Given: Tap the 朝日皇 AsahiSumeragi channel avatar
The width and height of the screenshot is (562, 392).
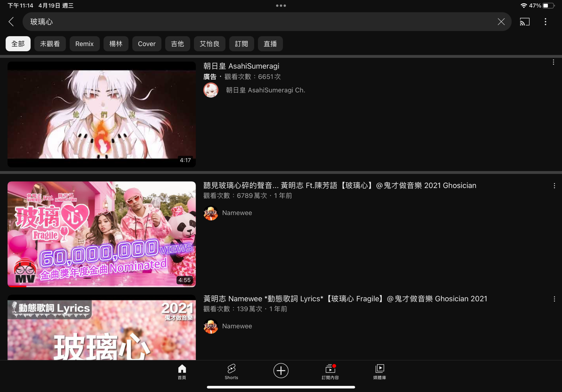Looking at the screenshot, I should click(x=211, y=90).
